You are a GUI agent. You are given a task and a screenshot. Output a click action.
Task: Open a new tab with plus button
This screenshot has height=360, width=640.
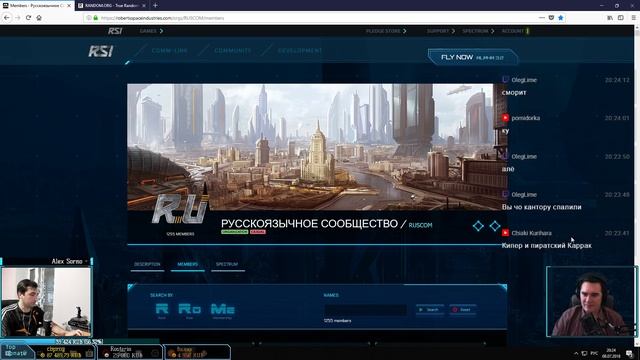coord(155,5)
